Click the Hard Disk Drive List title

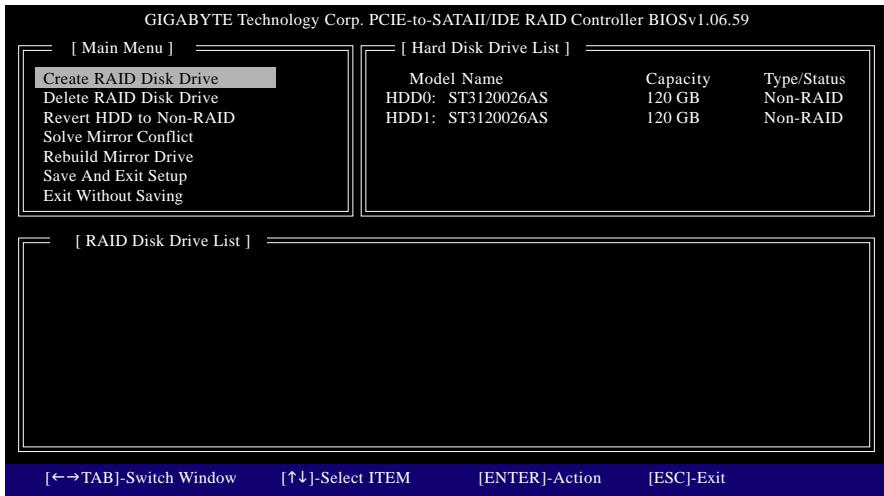click(x=485, y=48)
